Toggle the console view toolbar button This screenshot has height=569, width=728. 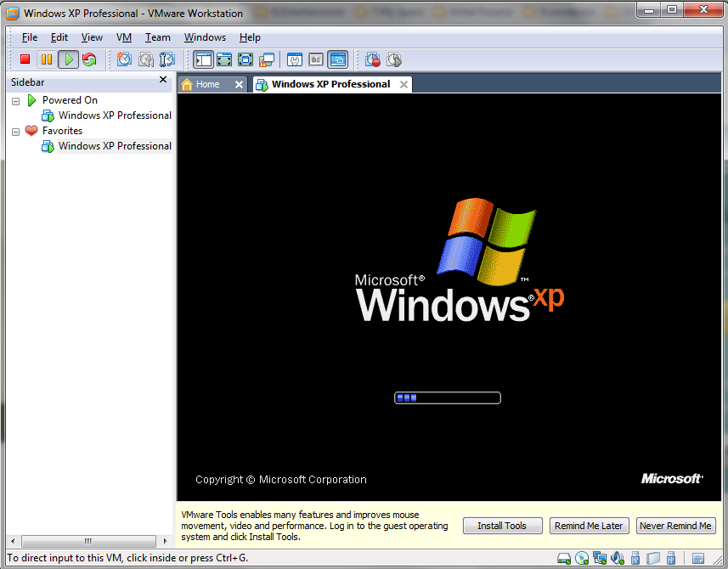click(337, 59)
